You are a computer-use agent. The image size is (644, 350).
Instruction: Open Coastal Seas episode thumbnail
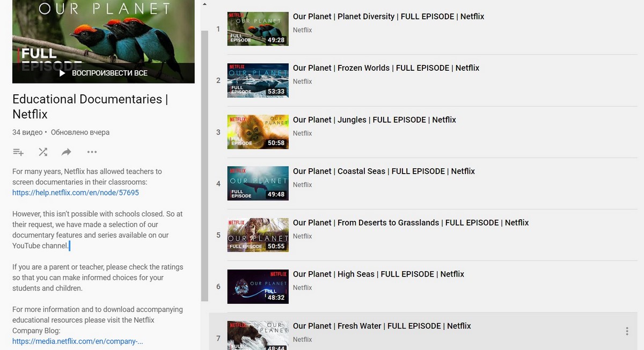pyautogui.click(x=258, y=183)
